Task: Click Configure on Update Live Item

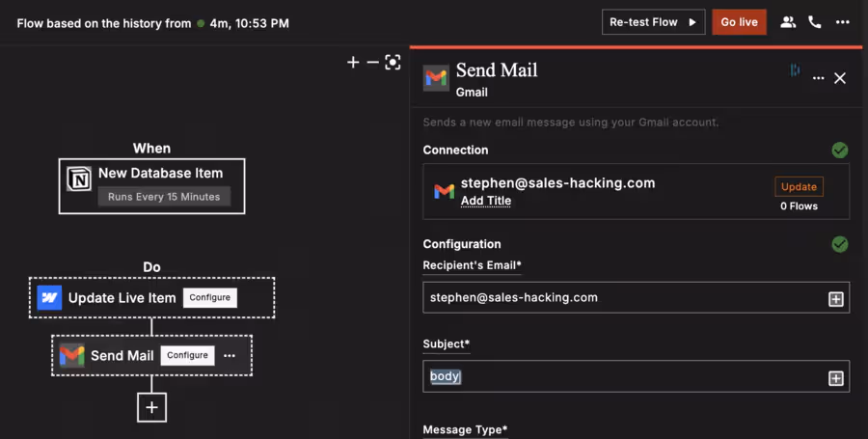Action: click(x=210, y=297)
